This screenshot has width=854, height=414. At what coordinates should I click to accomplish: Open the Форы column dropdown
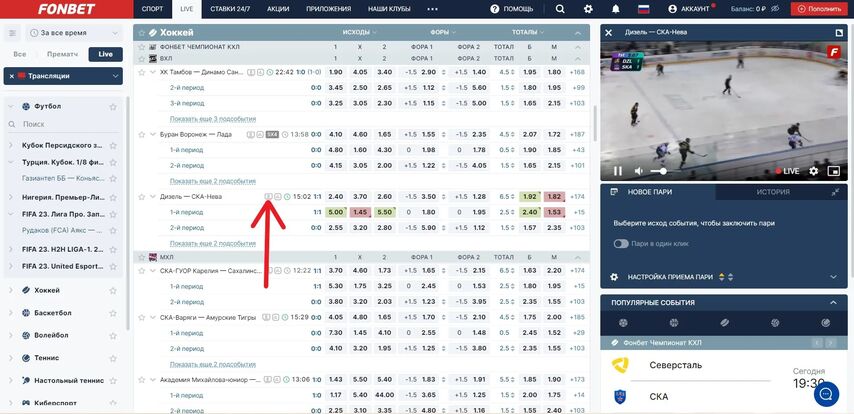pyautogui.click(x=443, y=32)
